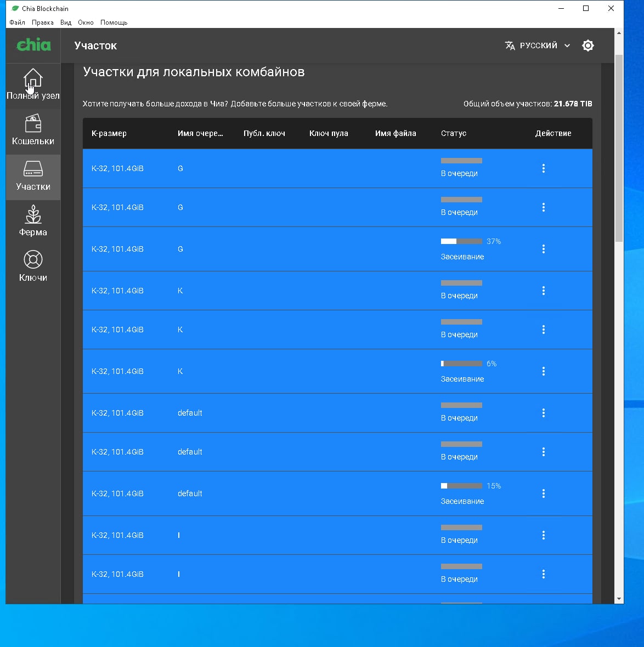Viewport: 644px width, 647px height.
Task: Open action menu for default plot at 15%
Action: tap(543, 493)
